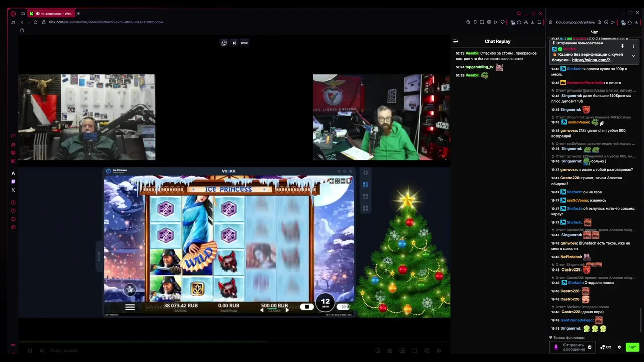644x362 pixels.
Task: Open search in the main window title bar
Action: pyautogui.click(x=519, y=14)
